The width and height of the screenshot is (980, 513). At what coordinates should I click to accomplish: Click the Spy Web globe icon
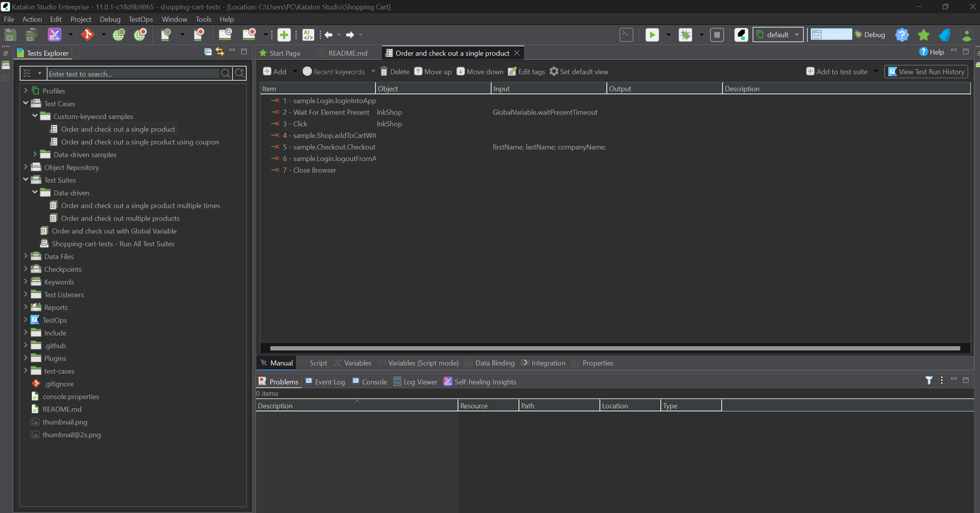[x=119, y=35]
